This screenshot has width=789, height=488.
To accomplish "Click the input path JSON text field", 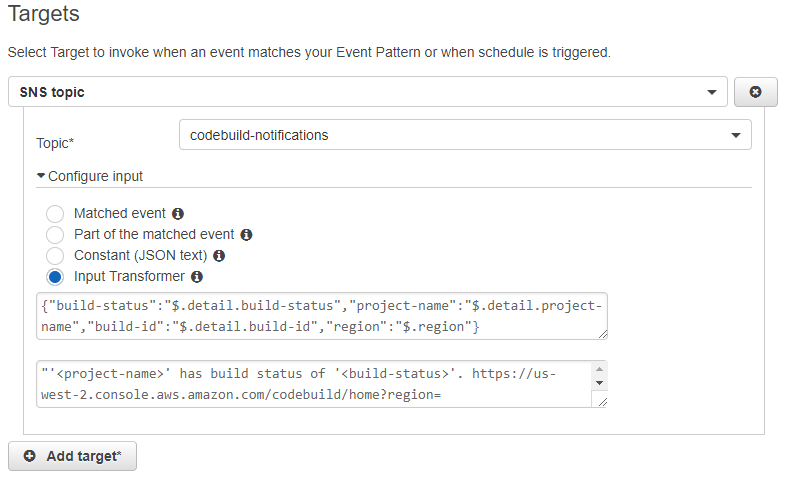I will (x=320, y=316).
